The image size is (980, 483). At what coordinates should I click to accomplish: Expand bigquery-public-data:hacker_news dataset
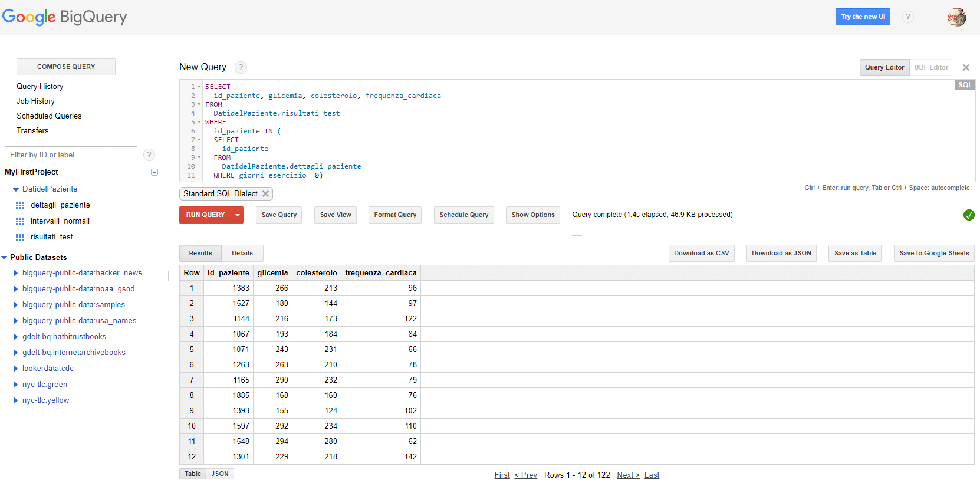click(16, 273)
